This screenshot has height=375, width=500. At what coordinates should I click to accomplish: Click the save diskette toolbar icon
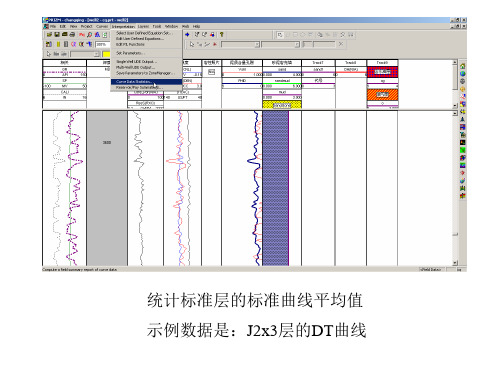pos(57,34)
